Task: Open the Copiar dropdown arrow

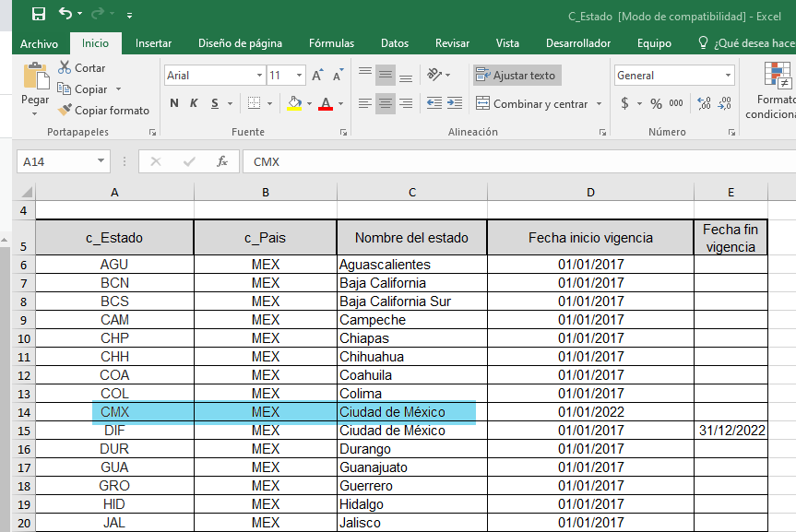Action: (x=118, y=89)
